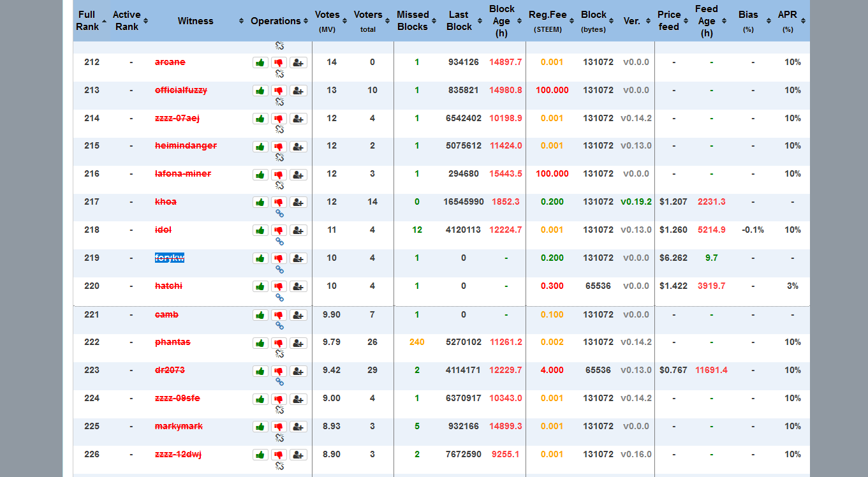
Task: Open witness link dr2073
Action: click(x=169, y=370)
